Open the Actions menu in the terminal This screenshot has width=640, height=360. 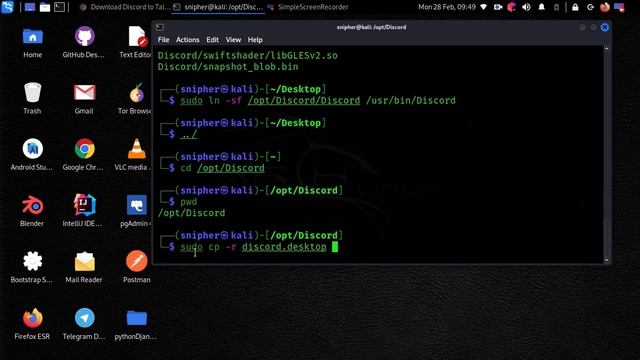[187, 40]
